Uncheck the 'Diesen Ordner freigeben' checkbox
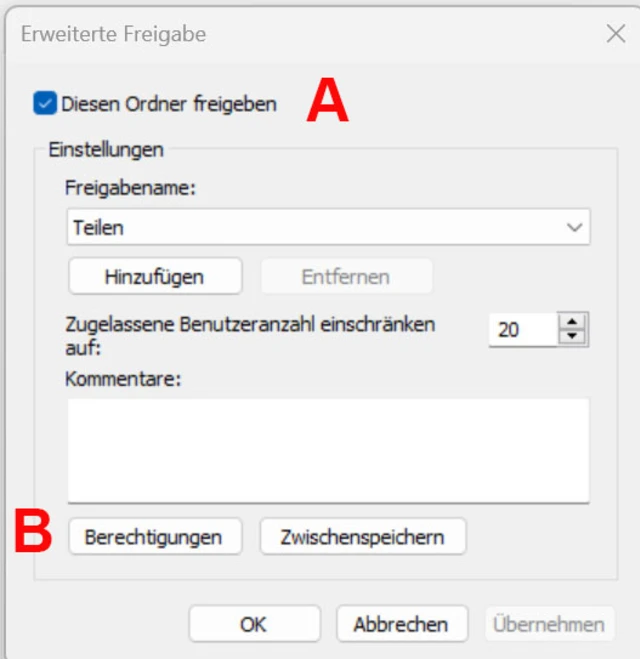 point(45,103)
